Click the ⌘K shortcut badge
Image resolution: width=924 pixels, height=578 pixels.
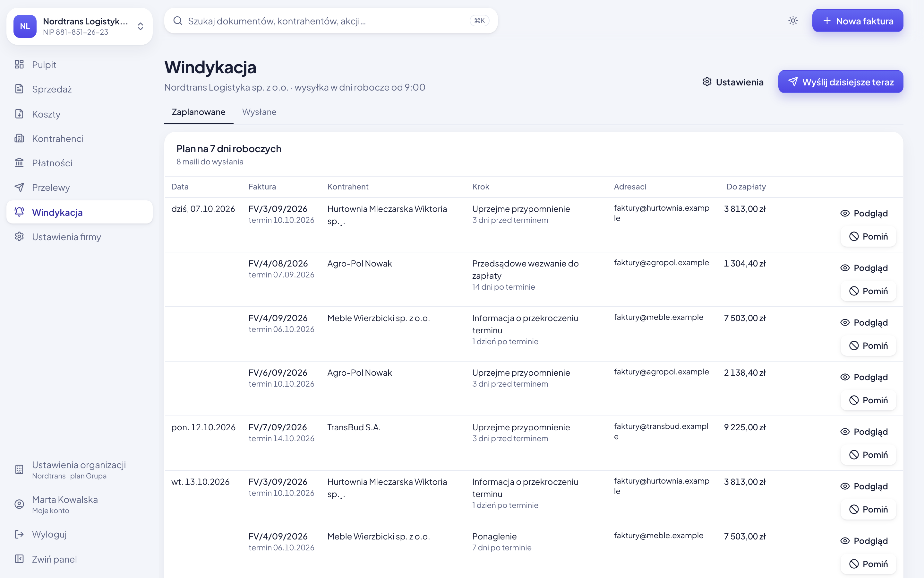pyautogui.click(x=479, y=21)
